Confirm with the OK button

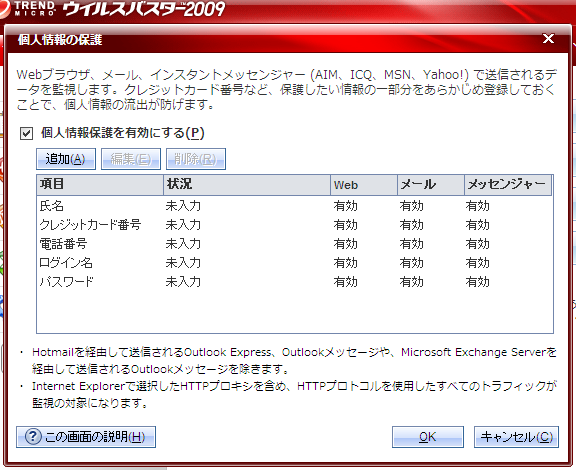coord(428,437)
